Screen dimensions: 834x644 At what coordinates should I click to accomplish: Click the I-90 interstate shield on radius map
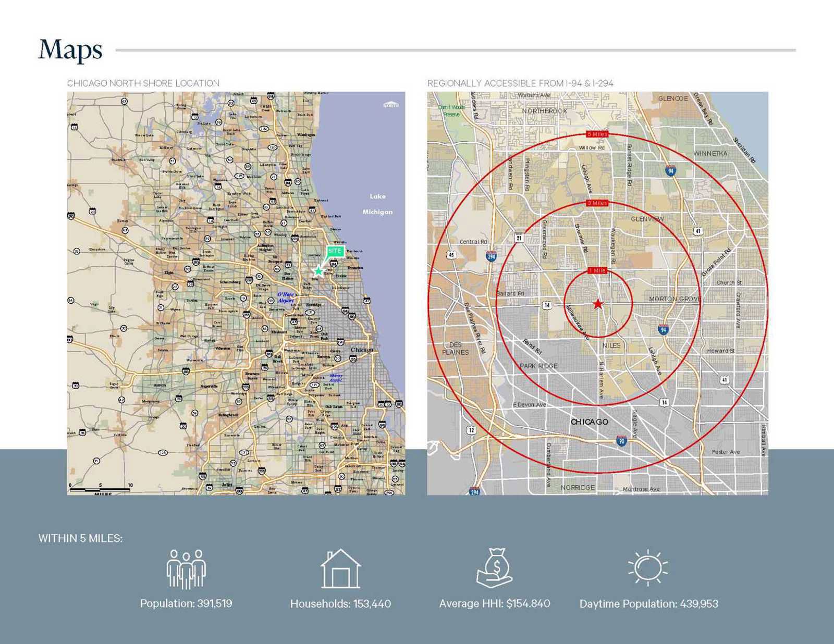[621, 440]
